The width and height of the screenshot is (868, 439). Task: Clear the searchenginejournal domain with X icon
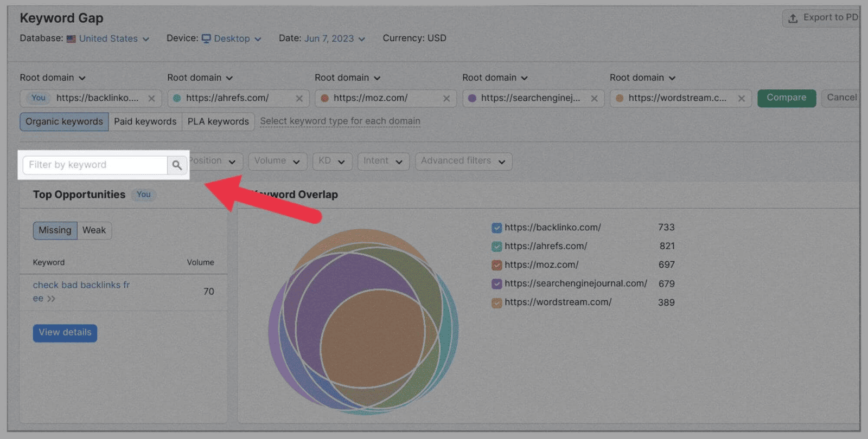pos(594,99)
